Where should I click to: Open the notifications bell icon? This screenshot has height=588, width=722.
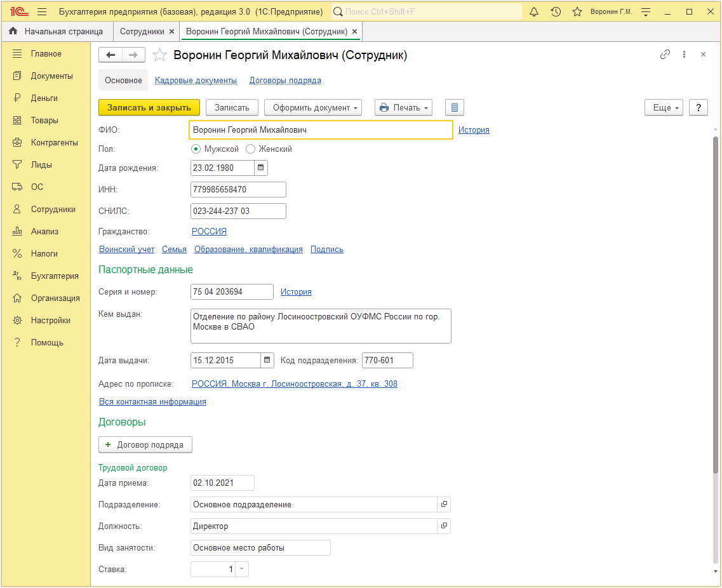(x=533, y=12)
